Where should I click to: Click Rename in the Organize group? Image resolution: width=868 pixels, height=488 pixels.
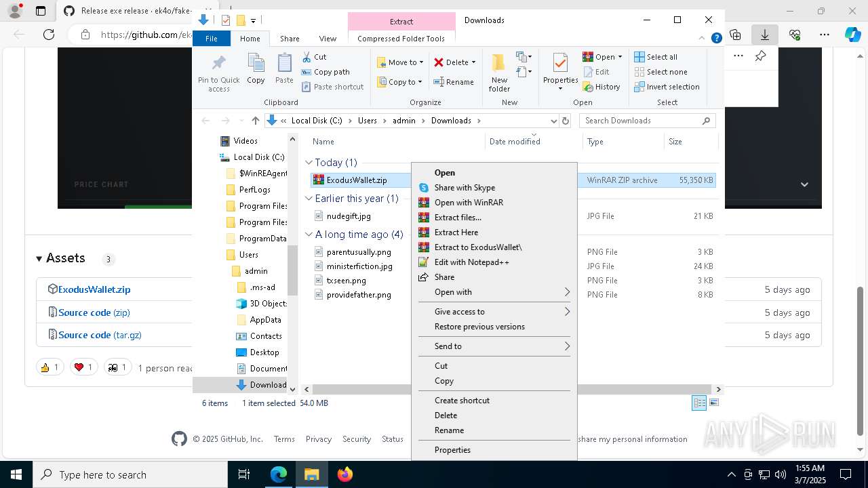454,82
